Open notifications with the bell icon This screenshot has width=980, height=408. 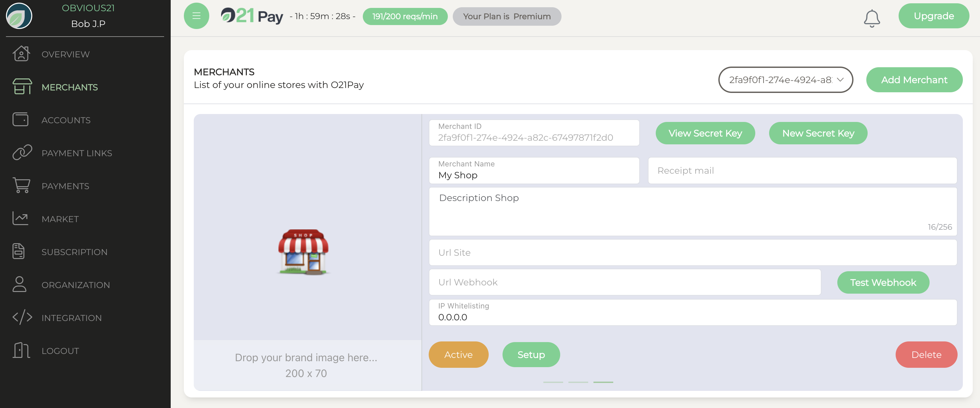pyautogui.click(x=872, y=18)
